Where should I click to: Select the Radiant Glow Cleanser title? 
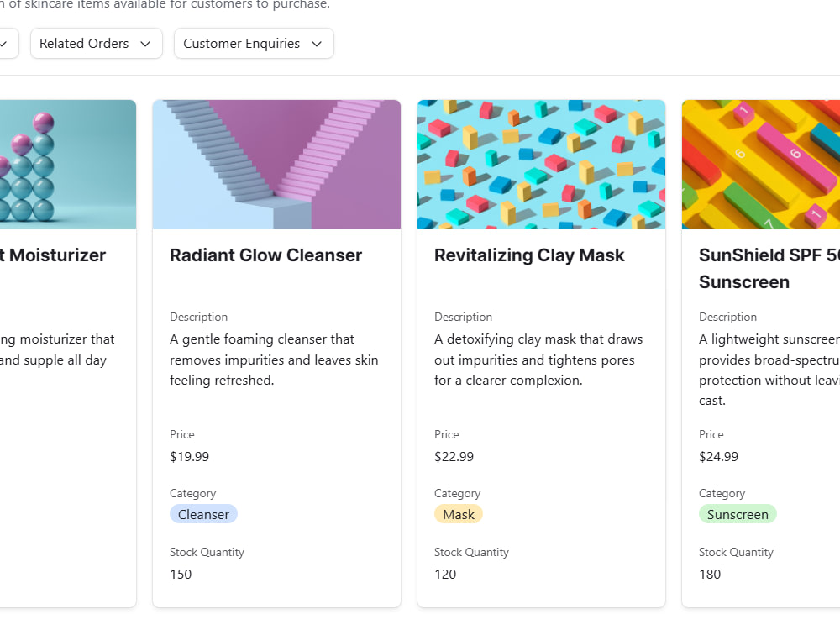click(265, 255)
